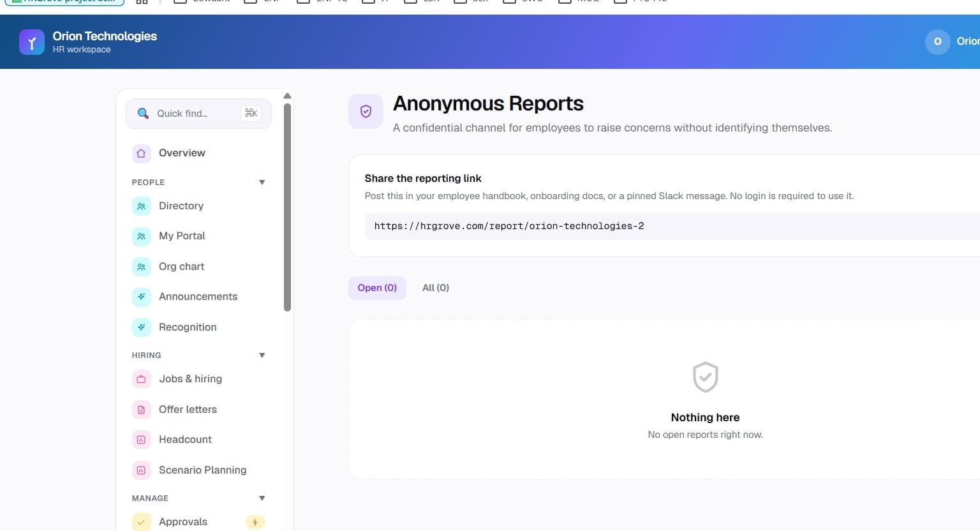The width and height of the screenshot is (980, 531).
Task: Click the Overview home icon
Action: coord(142,153)
